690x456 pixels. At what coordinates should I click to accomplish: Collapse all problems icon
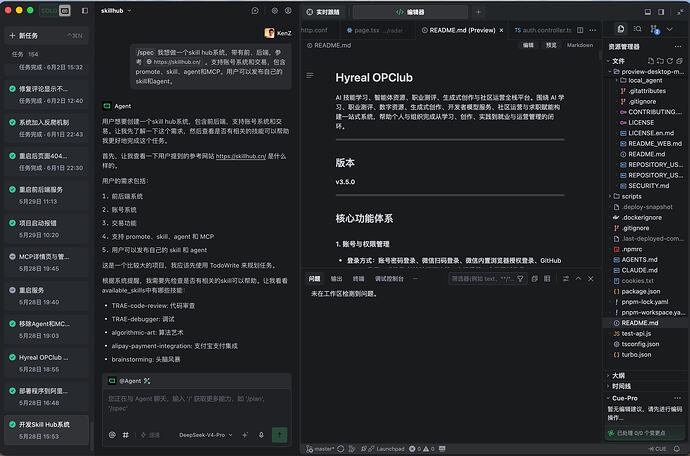[x=535, y=279]
